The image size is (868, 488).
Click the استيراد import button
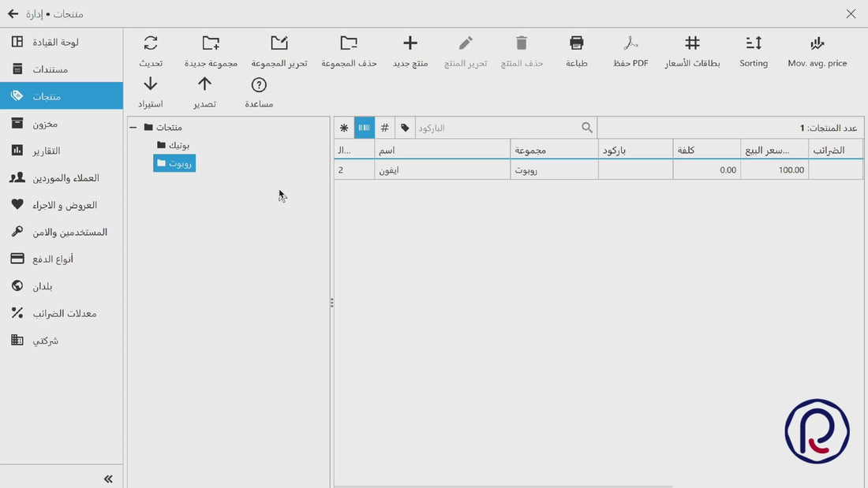(151, 92)
